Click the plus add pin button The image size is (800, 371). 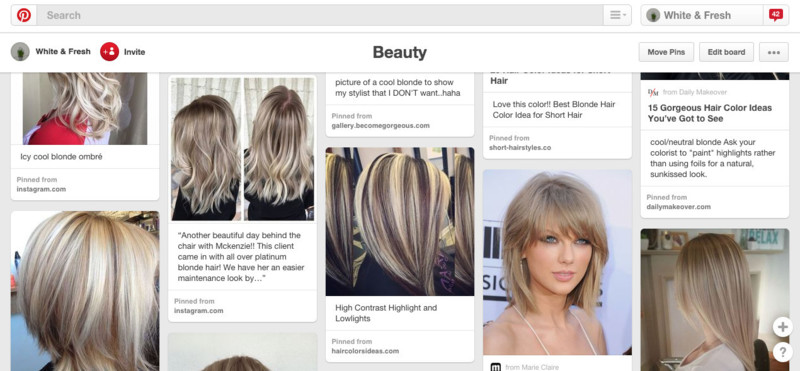click(782, 327)
